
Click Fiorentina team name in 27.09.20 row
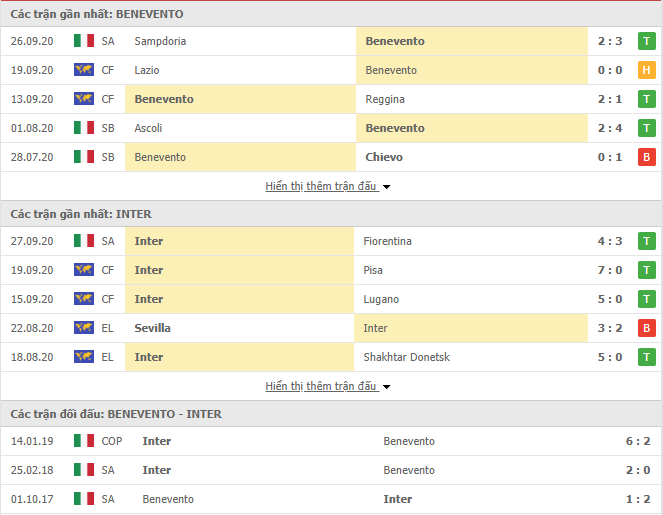pyautogui.click(x=387, y=241)
